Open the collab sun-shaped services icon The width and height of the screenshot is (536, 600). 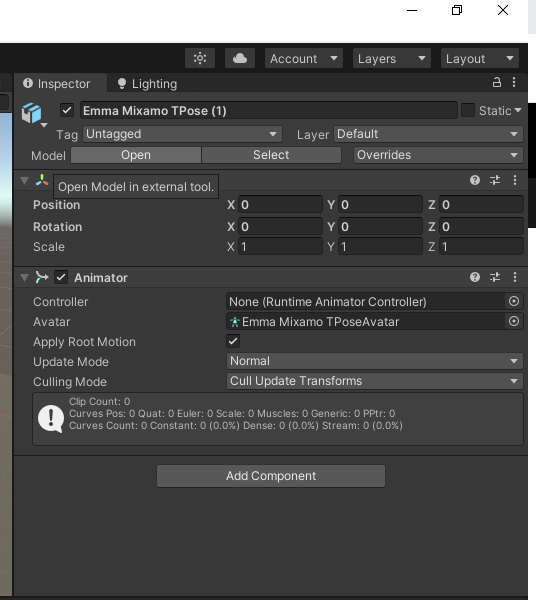coord(200,58)
